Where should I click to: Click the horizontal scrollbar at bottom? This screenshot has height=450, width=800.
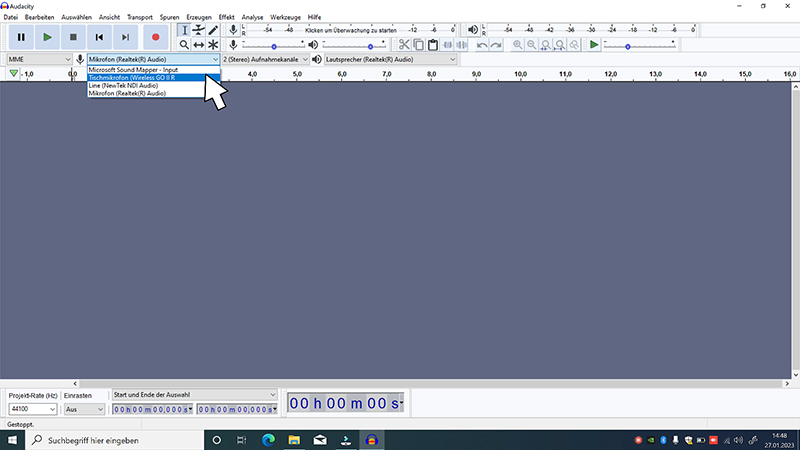pos(431,384)
